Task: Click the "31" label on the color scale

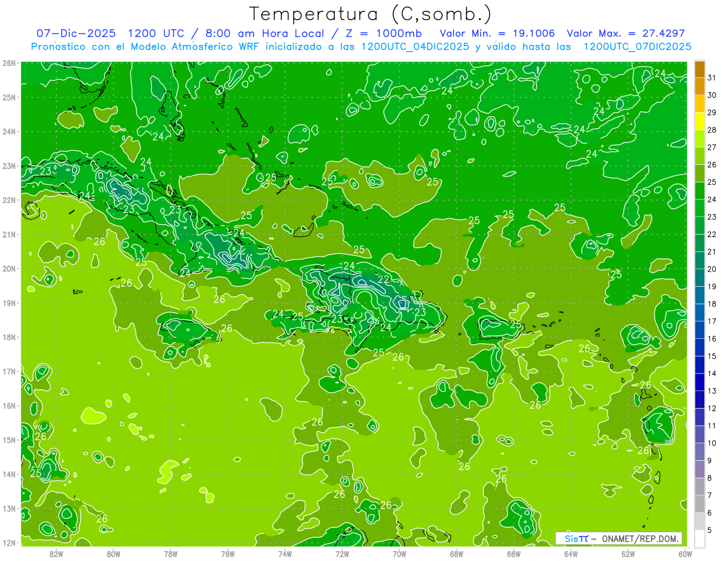Action: tap(712, 78)
